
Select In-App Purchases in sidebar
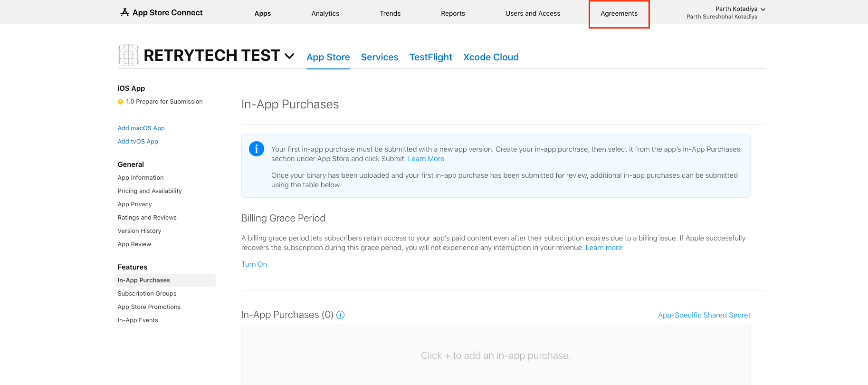pyautogui.click(x=165, y=280)
